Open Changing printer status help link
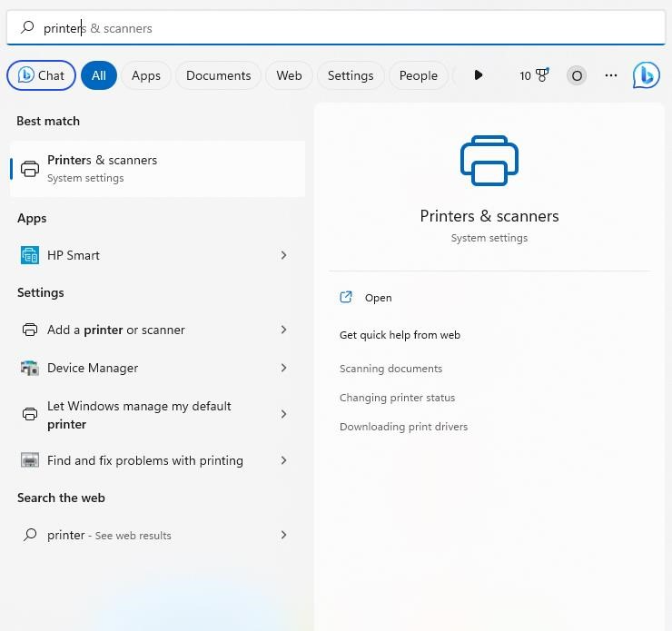Viewport: 672px width, 631px height. pyautogui.click(x=397, y=398)
